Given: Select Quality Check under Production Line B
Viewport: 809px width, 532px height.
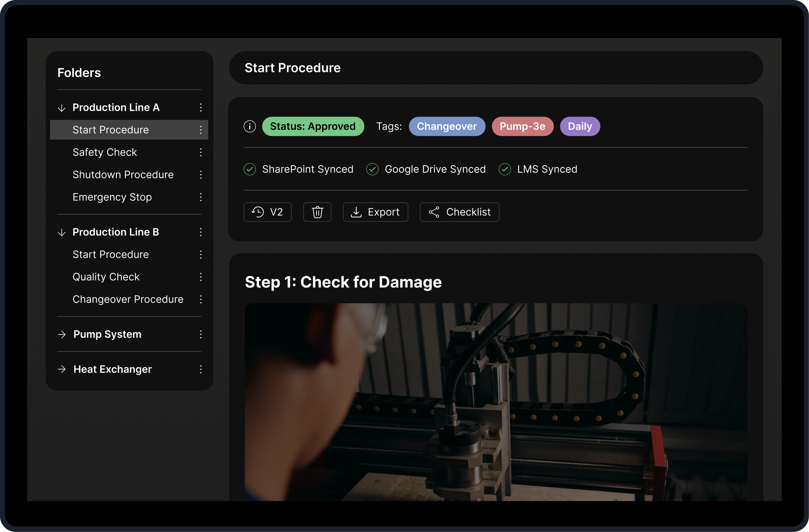Looking at the screenshot, I should (106, 277).
